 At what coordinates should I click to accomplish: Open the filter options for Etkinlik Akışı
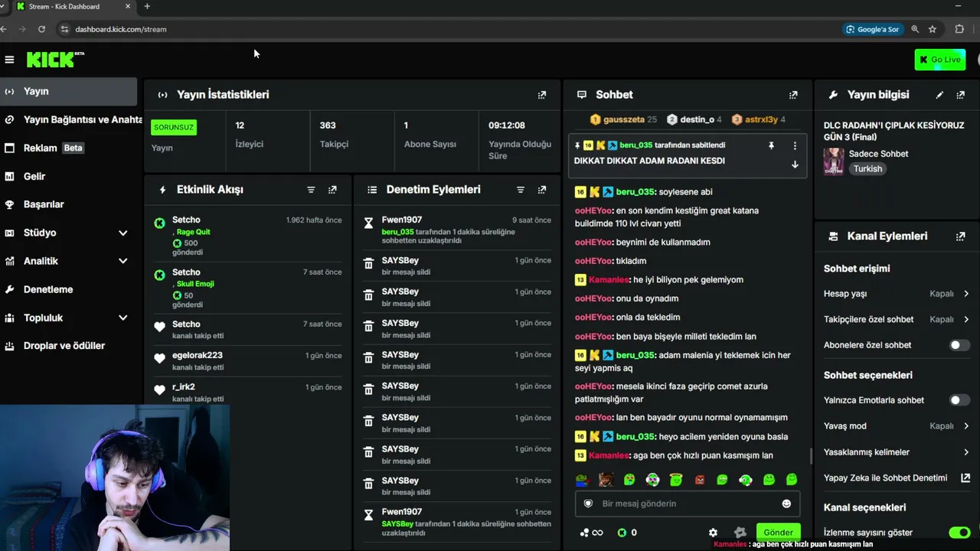[x=311, y=190]
